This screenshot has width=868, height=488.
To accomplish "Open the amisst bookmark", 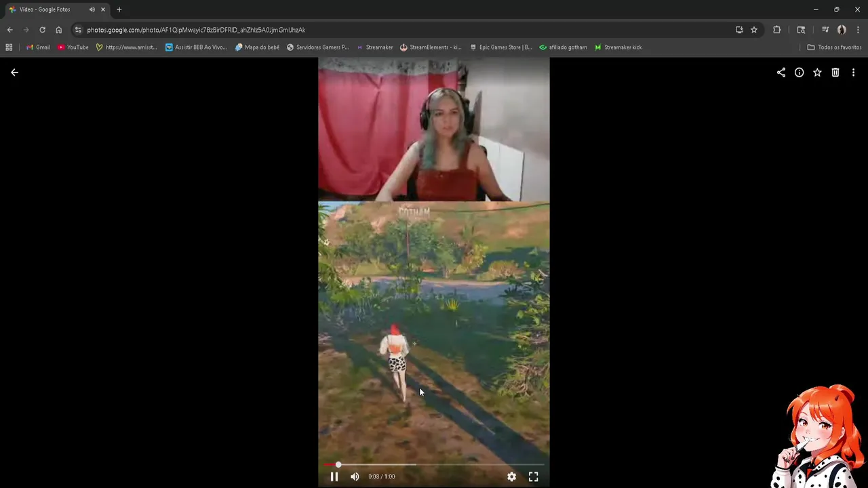I will [x=126, y=47].
